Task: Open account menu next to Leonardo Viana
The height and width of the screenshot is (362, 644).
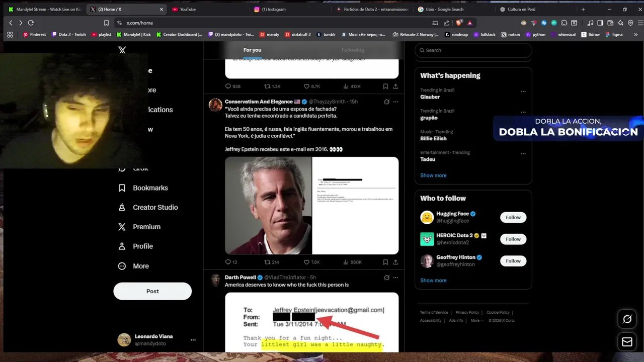Action: click(x=193, y=340)
